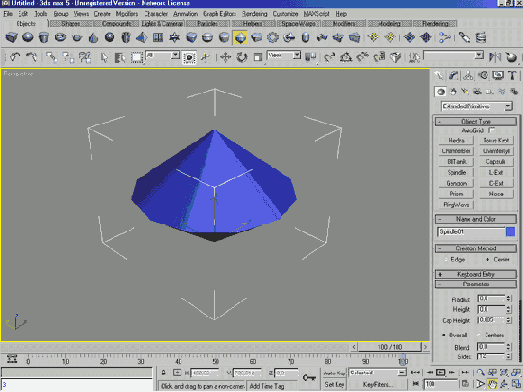Click the 100/100 time slider thumb
This screenshot has width=523, height=392.
390,347
